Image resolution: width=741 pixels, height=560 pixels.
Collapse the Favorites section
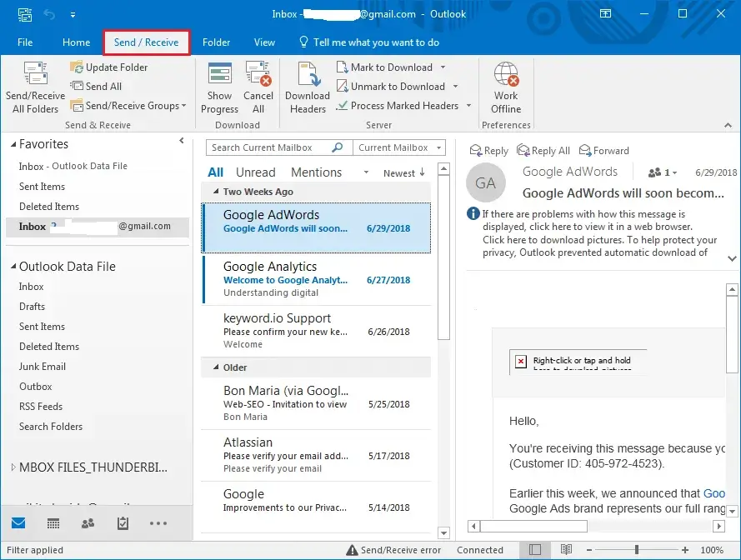13,144
